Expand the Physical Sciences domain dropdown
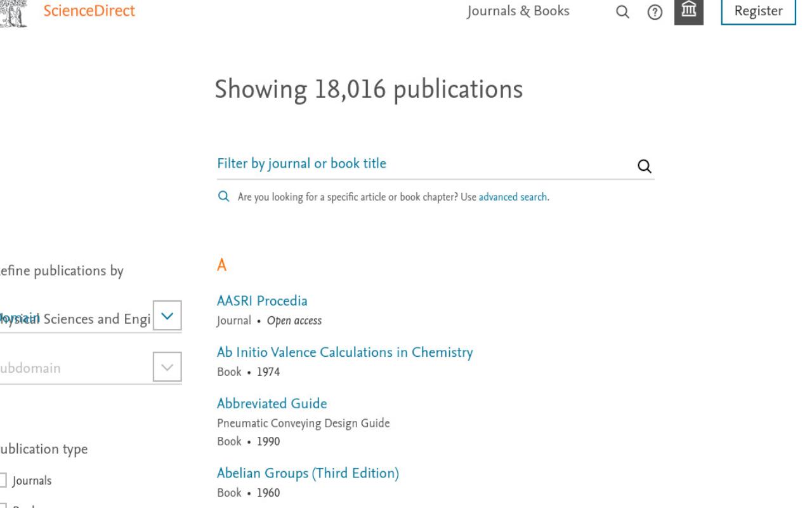The width and height of the screenshot is (812, 508). [167, 316]
